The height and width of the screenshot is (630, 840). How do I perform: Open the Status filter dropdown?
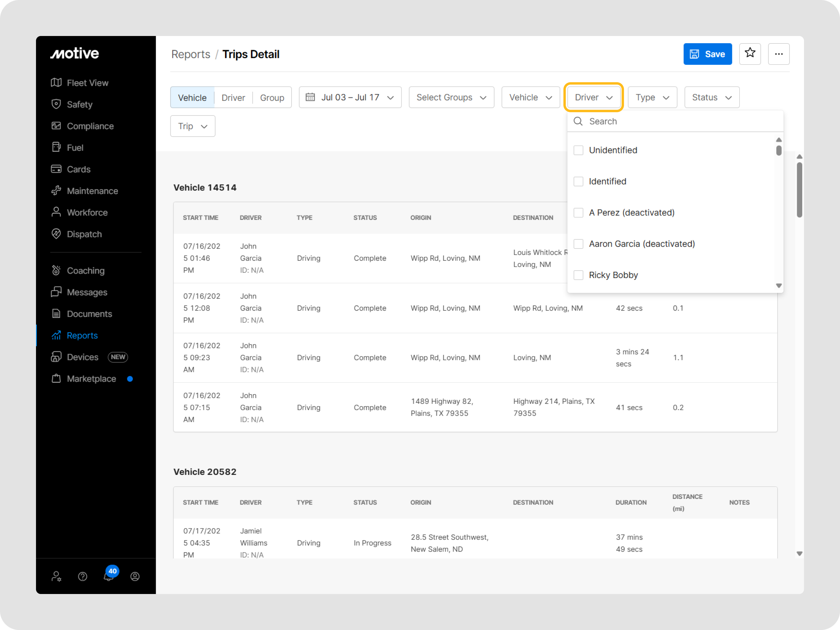pos(711,97)
